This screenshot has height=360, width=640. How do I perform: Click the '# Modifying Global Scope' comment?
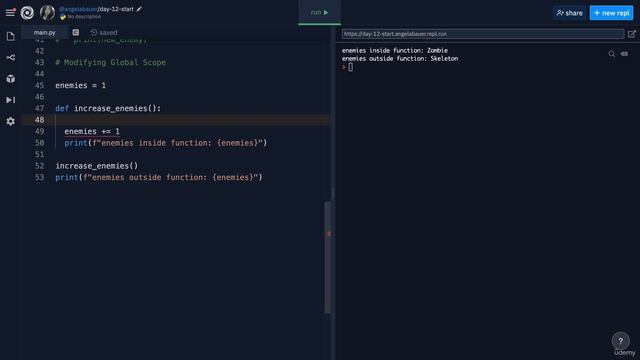[110, 62]
